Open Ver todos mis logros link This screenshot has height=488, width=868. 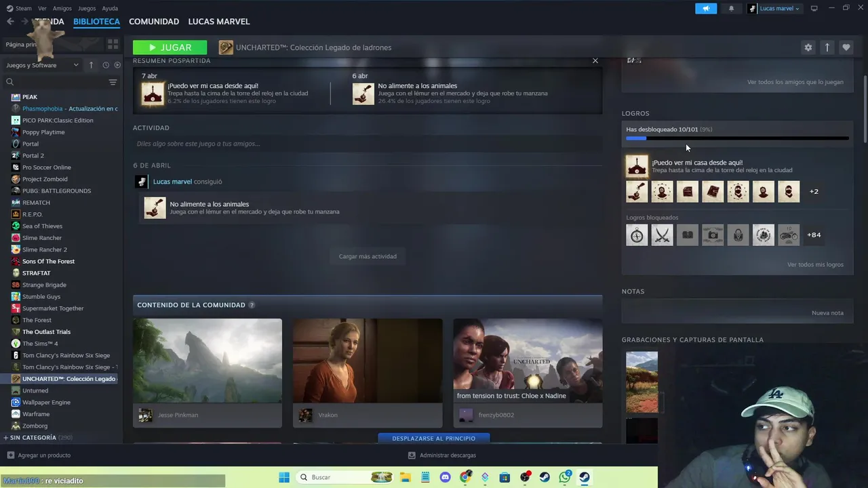point(815,264)
